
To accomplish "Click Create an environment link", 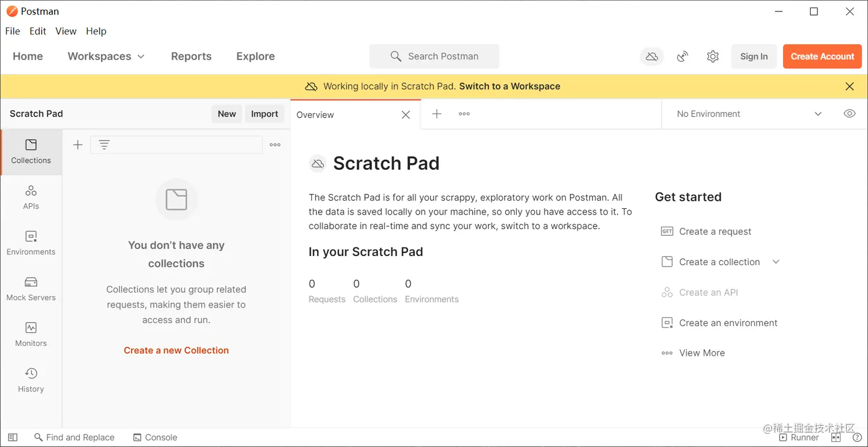I will 728,322.
